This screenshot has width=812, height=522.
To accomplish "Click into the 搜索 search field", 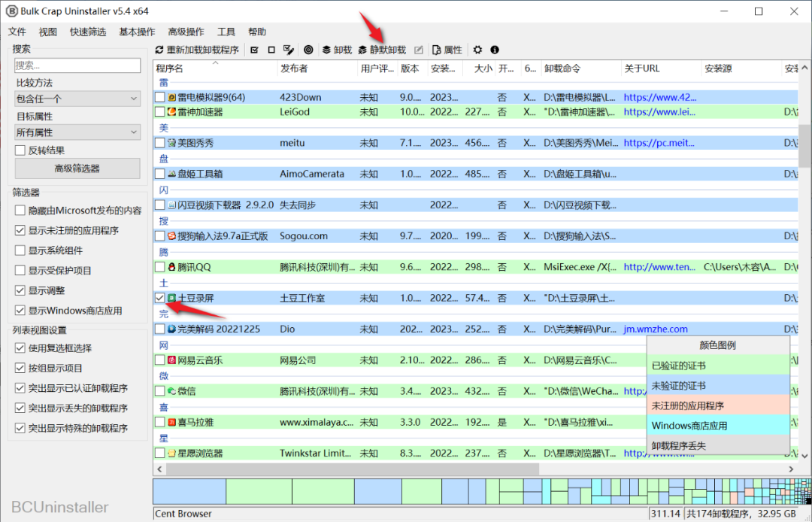I will click(x=77, y=65).
